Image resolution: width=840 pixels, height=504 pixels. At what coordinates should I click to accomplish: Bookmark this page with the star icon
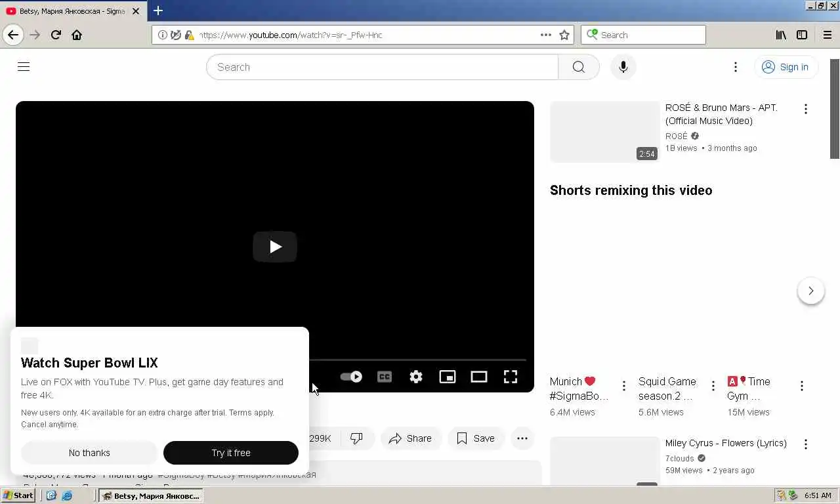564,35
